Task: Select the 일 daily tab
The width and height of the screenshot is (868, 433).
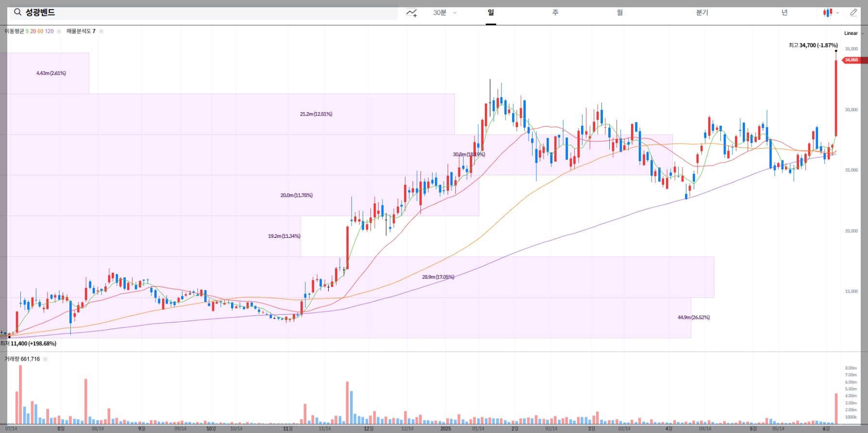Action: (x=491, y=13)
